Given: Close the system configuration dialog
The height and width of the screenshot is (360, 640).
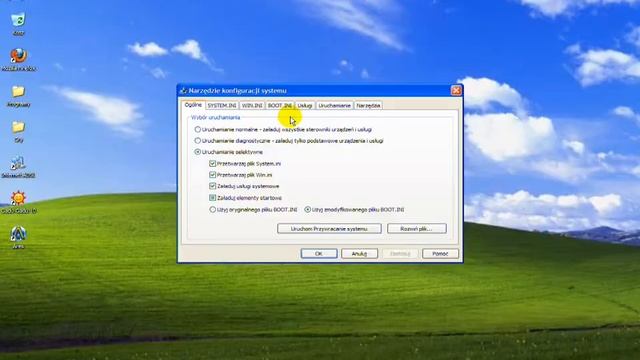Looking at the screenshot, I should coord(456,91).
